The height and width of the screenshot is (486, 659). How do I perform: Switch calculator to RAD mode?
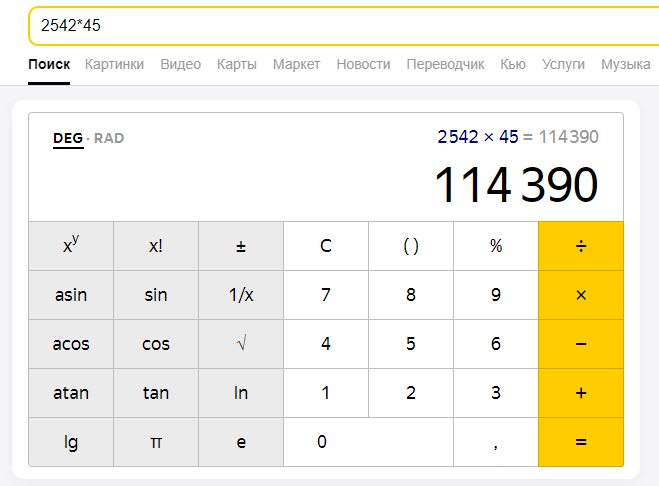click(x=109, y=138)
